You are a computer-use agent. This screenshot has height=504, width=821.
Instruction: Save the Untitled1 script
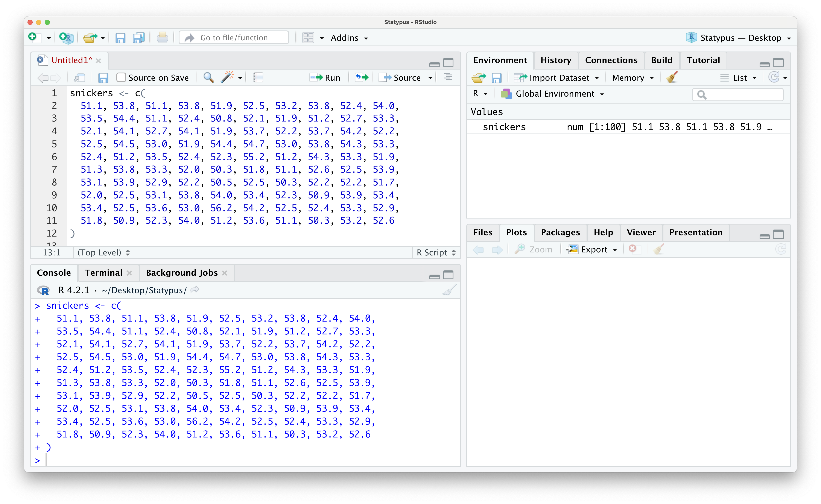(103, 77)
